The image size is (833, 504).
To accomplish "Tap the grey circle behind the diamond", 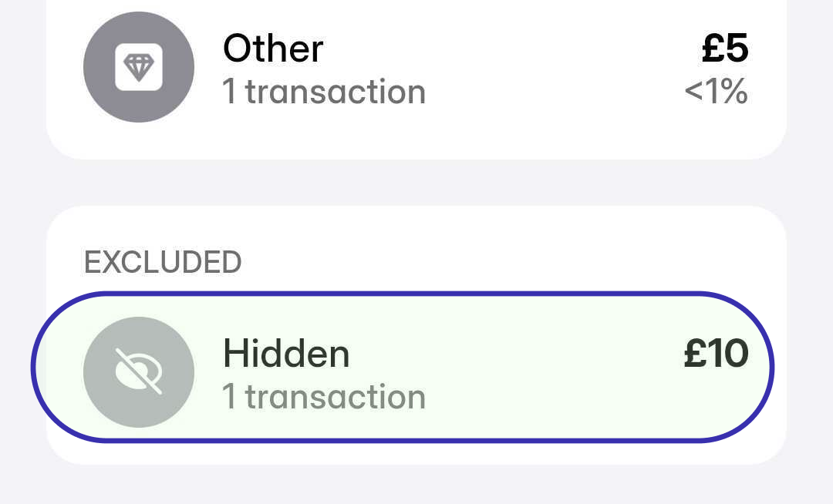I will coord(139,67).
